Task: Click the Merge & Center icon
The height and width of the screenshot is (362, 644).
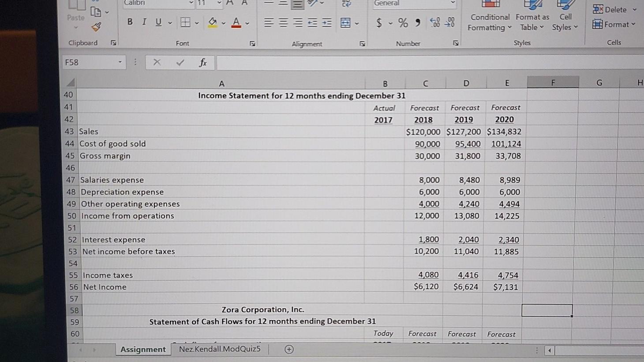Action: tap(346, 22)
